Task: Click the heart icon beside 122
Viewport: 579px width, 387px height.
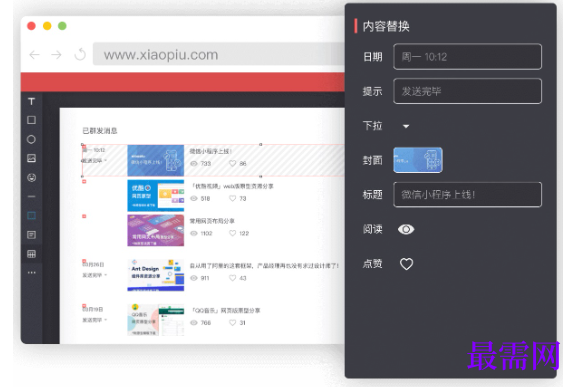Action: pyautogui.click(x=232, y=233)
